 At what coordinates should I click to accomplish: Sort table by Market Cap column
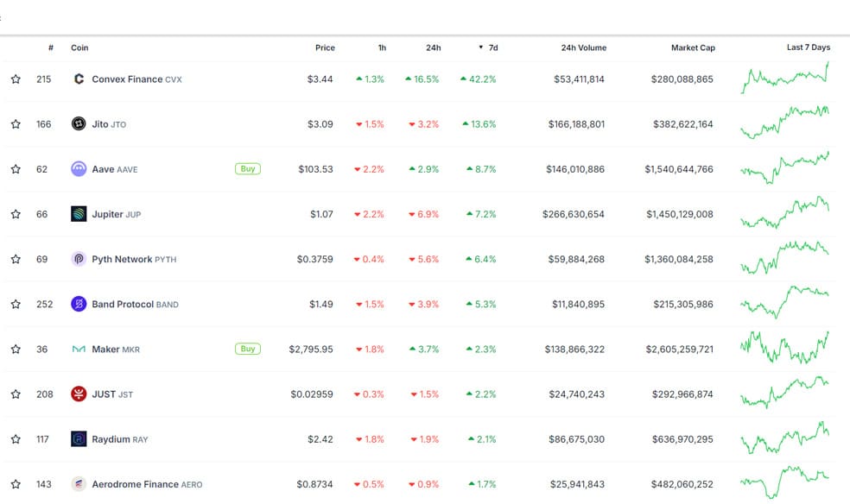point(694,47)
